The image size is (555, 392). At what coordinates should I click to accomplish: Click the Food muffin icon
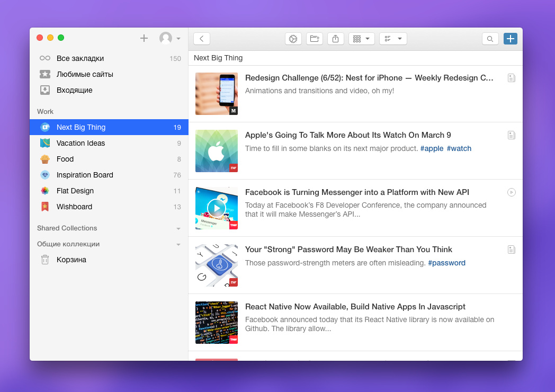(45, 159)
